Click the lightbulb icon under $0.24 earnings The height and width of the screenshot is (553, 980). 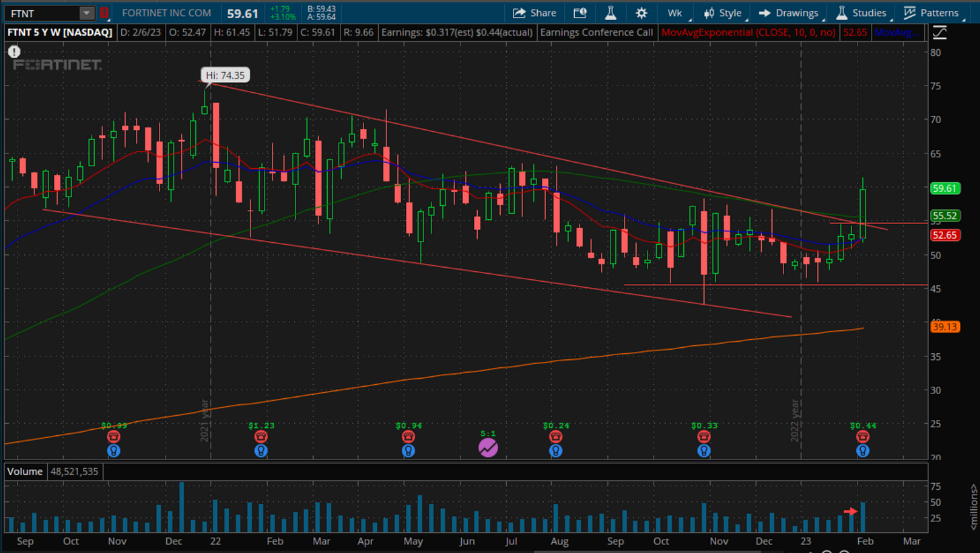click(x=555, y=450)
